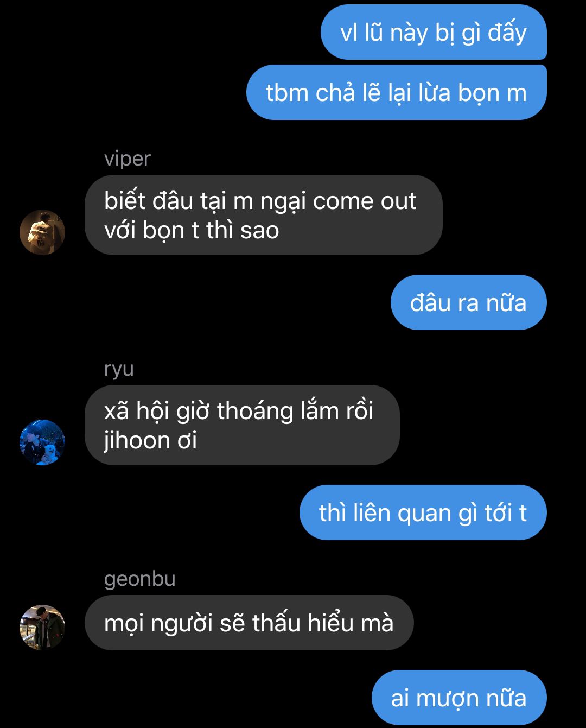586x728 pixels.
Task: Tap ryu's profile avatar
Action: 42,442
